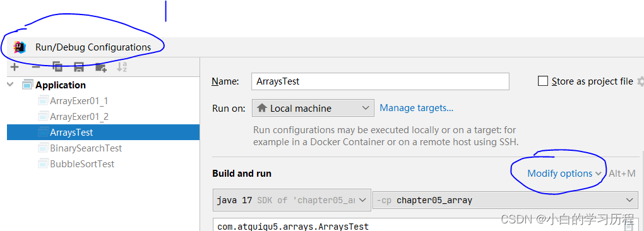Follow the Manage targets link

417,108
